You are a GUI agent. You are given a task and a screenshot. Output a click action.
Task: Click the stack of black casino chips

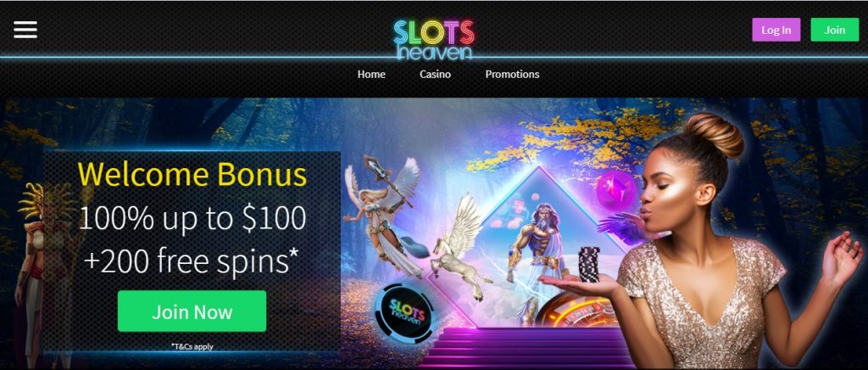589,265
